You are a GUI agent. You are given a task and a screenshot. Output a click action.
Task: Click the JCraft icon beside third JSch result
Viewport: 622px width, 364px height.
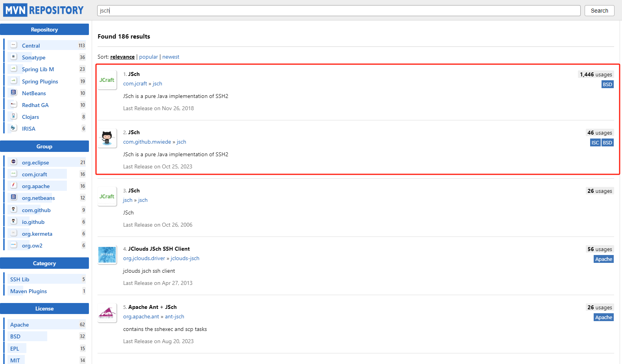click(x=107, y=196)
